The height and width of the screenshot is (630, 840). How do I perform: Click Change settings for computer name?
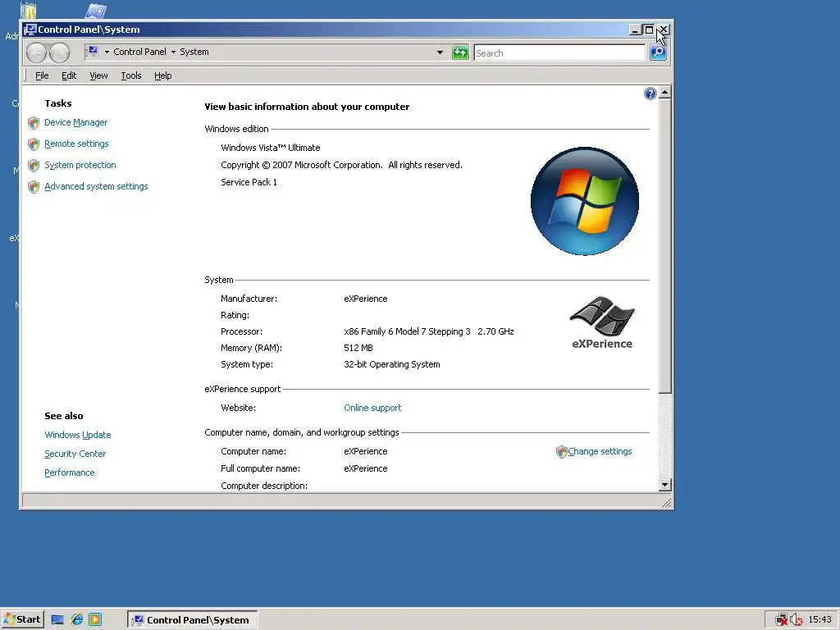tap(600, 452)
